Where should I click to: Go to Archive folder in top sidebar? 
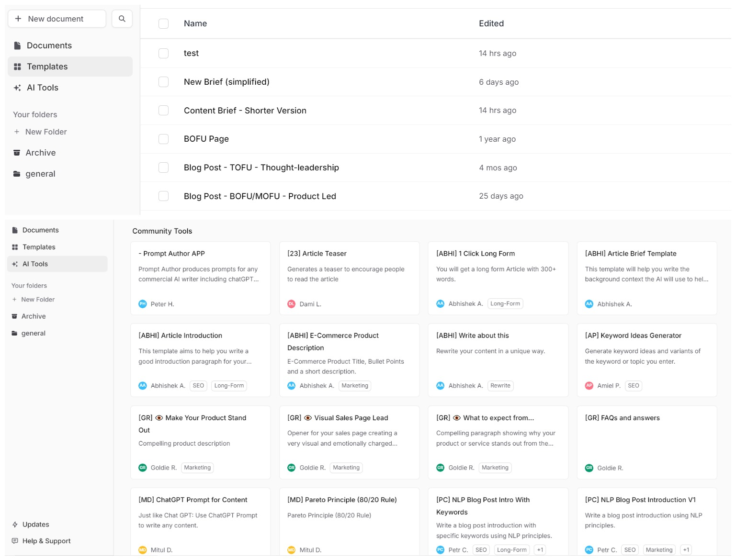70,153
